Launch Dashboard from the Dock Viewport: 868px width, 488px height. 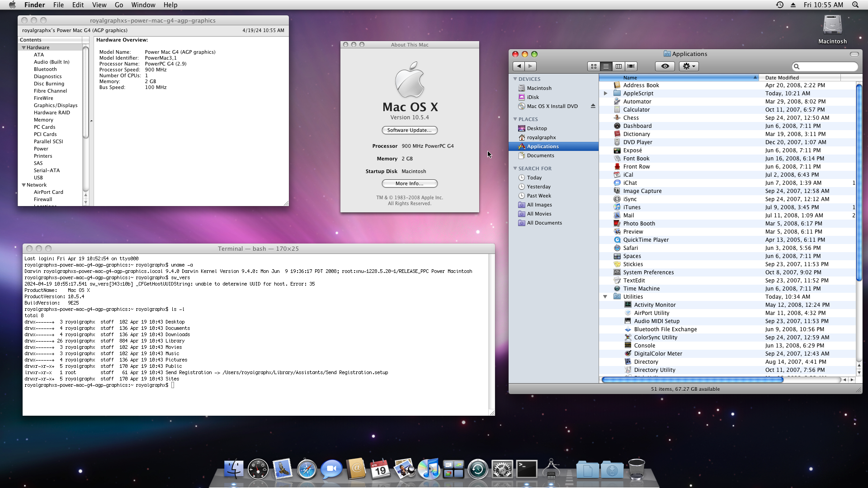pyautogui.click(x=258, y=469)
